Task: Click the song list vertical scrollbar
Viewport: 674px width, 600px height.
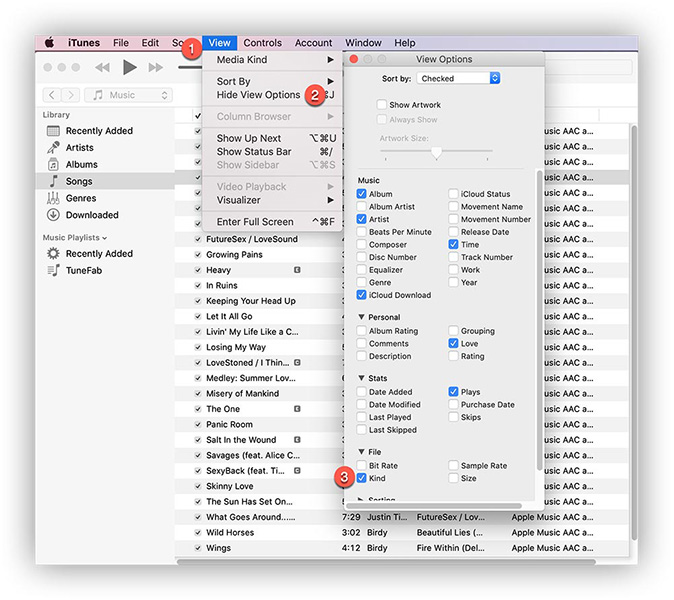Action: [634, 333]
